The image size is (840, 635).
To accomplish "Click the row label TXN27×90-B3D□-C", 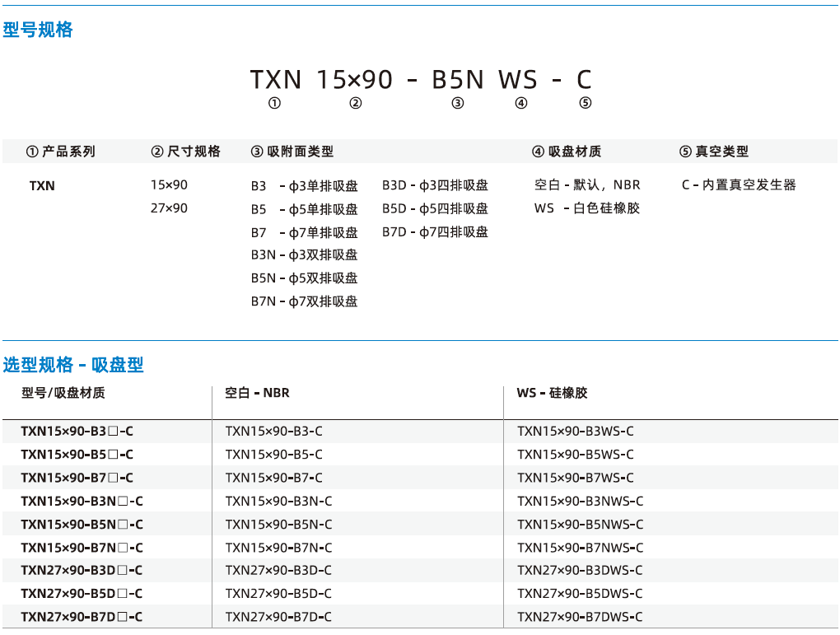I will tap(82, 570).
